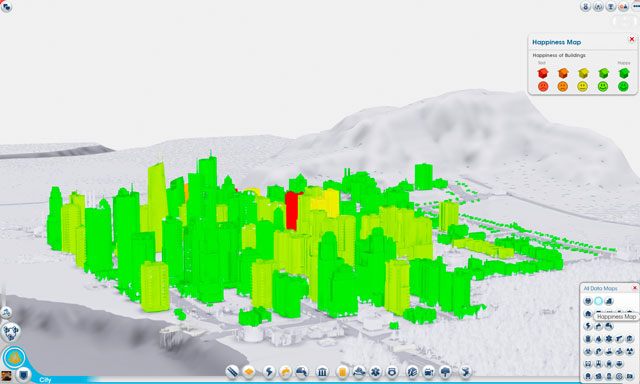Viewport: 640px width, 384px height.
Task: Click the medical star Health icon
Action: pos(375,372)
